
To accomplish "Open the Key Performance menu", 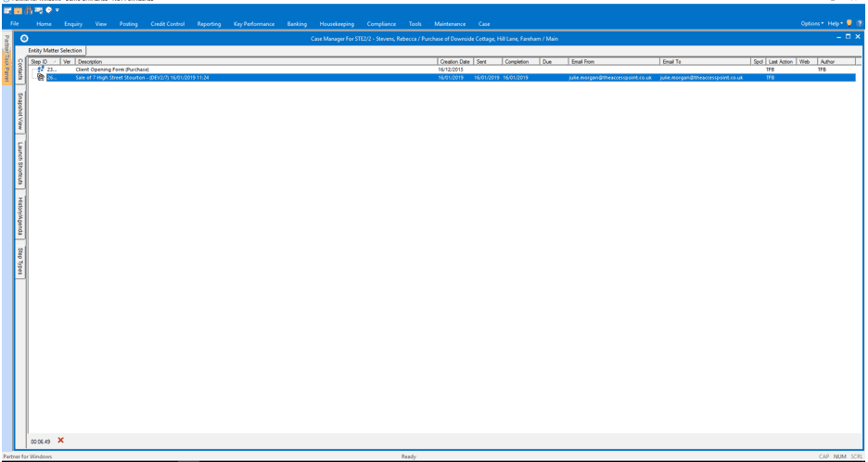I will [254, 24].
